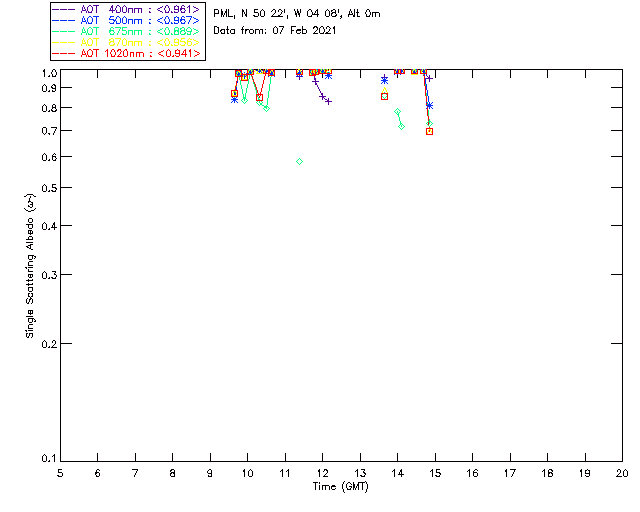Viewport: 640px width, 512px height.
Task: Click the x-axis tick label 16
Action: [x=473, y=473]
